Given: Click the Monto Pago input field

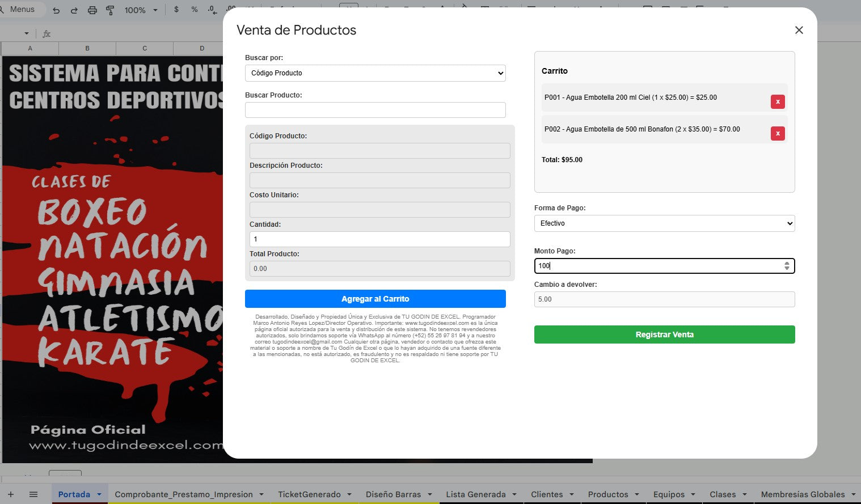Looking at the screenshot, I should (665, 266).
